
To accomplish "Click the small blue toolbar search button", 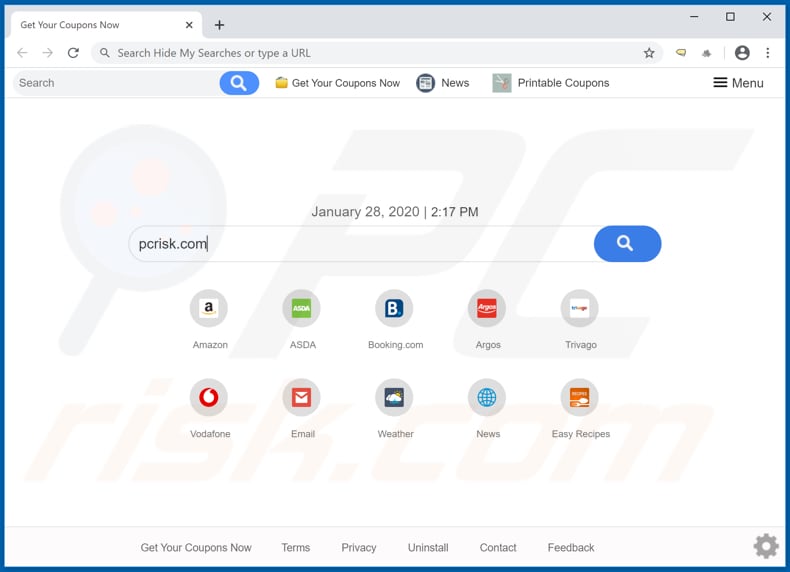I will [x=239, y=83].
